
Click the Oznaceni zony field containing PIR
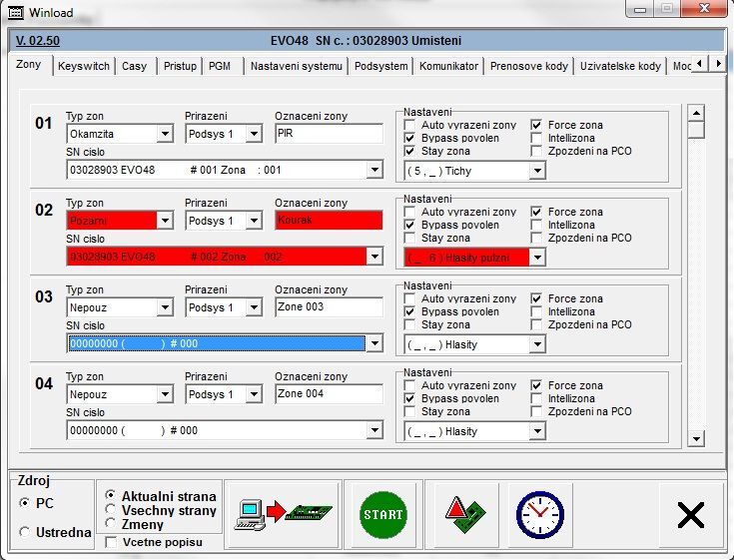328,134
